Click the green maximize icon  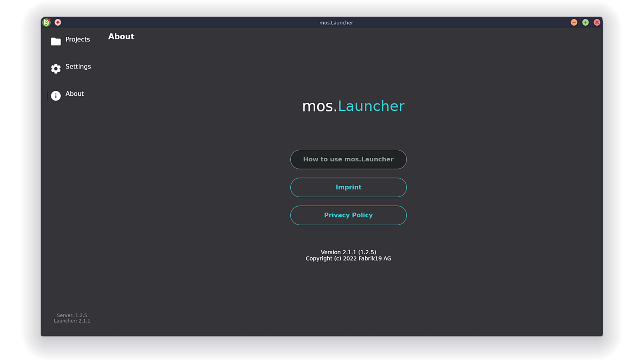585,22
